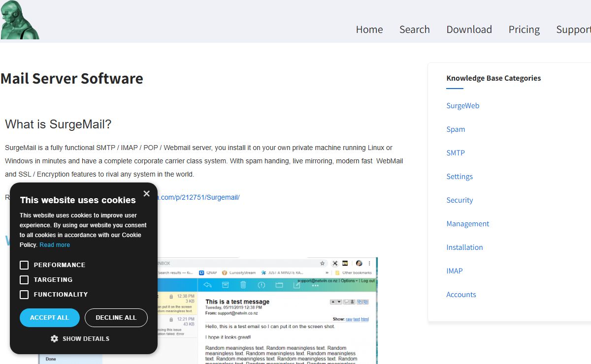This screenshot has width=591, height=364.
Task: Open the SurgeWeb knowledge base category
Action: pyautogui.click(x=463, y=106)
